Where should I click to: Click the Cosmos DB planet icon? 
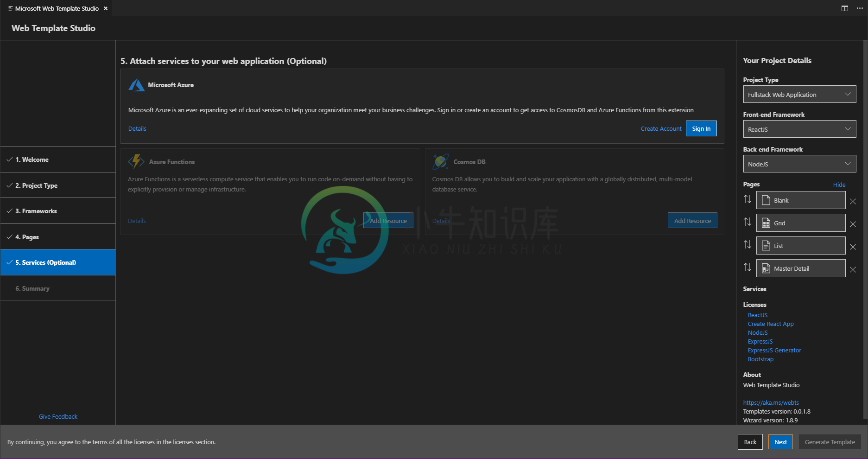pos(440,161)
